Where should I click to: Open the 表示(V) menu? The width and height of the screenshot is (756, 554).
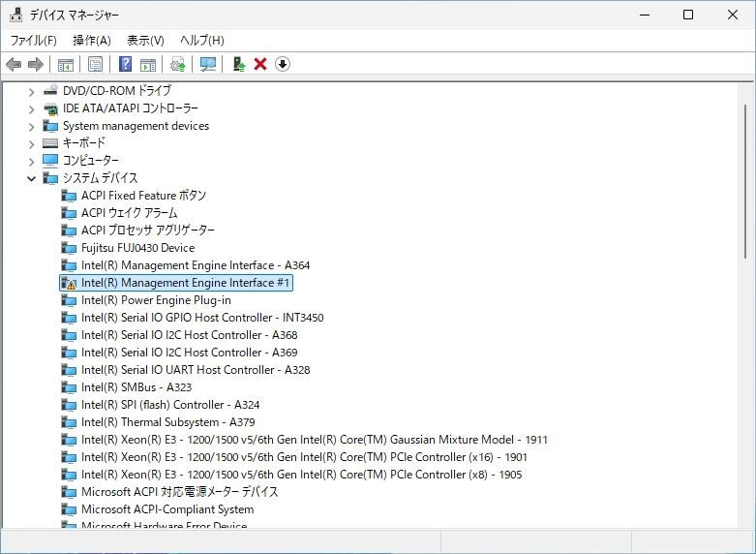pos(145,40)
